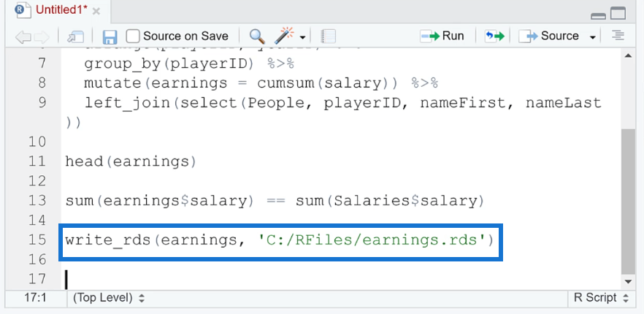Open the Source options dropdown arrow

tap(592, 37)
